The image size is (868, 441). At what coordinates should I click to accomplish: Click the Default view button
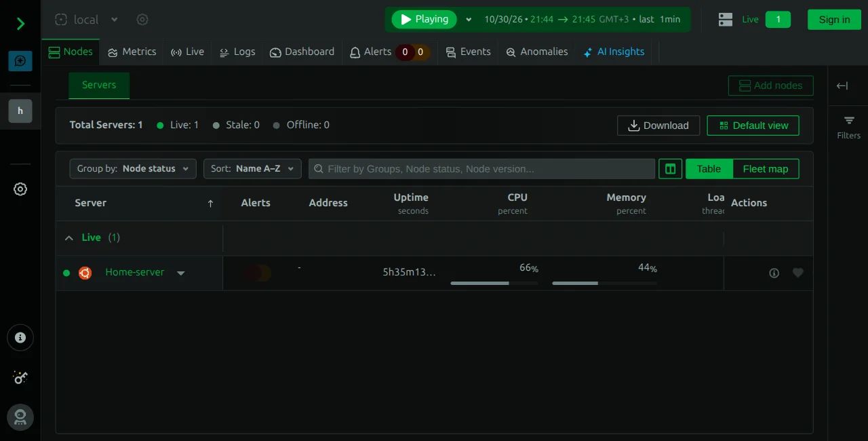pyautogui.click(x=753, y=126)
